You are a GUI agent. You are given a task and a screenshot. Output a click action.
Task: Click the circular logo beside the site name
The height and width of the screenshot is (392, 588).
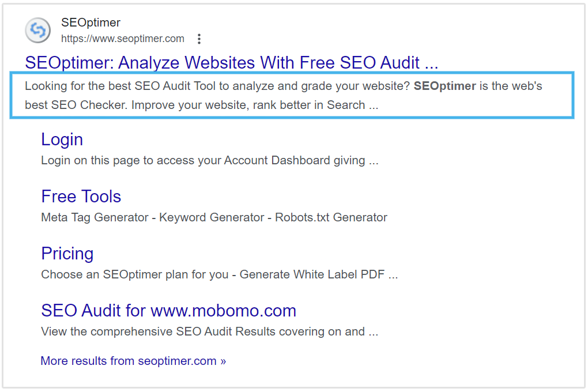coord(37,30)
